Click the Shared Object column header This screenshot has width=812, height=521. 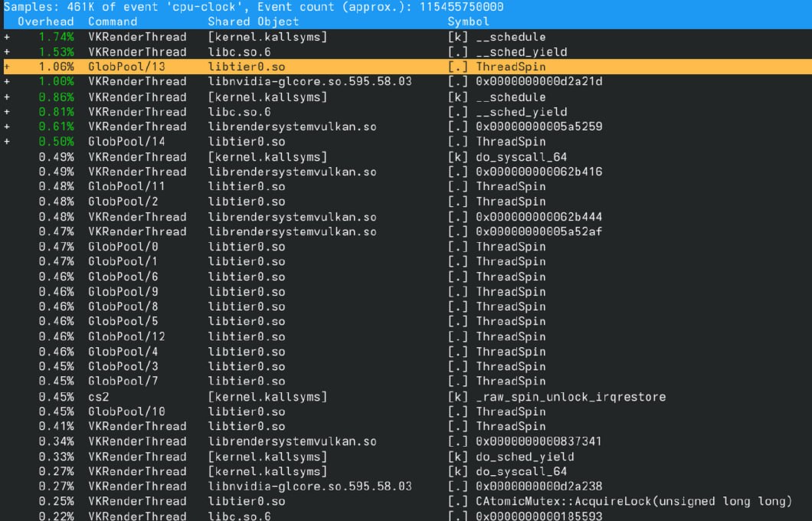click(x=254, y=21)
